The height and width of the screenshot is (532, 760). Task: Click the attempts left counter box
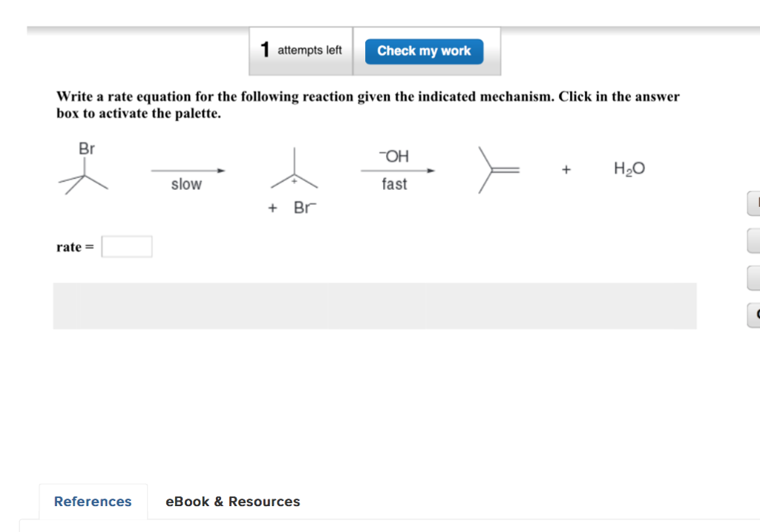301,50
